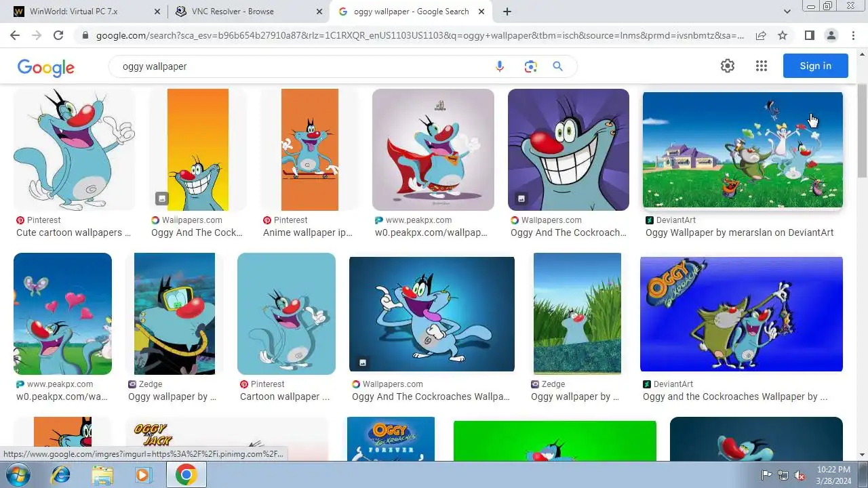Screen dimensions: 868x488
Task: Open the Chrome profile avatar
Action: [x=831, y=35]
